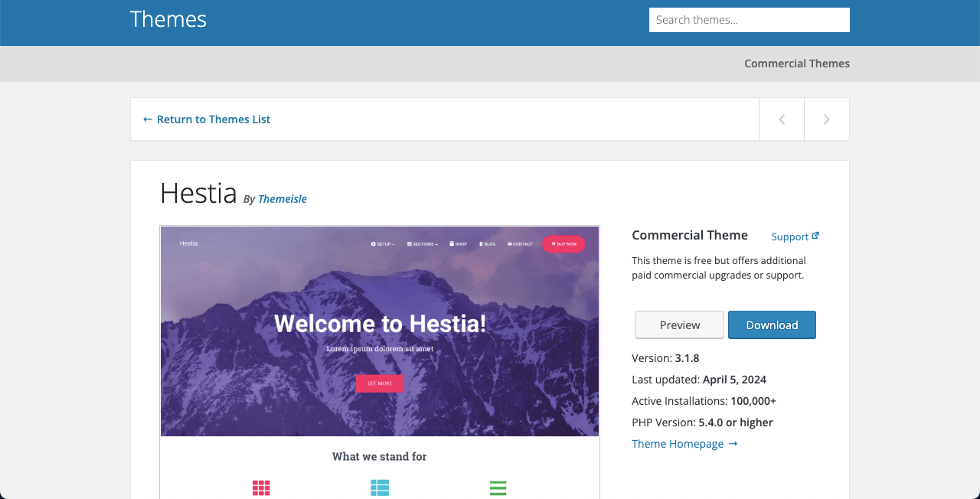
Task: Click the last updated date April 5, 2024
Action: coord(734,380)
